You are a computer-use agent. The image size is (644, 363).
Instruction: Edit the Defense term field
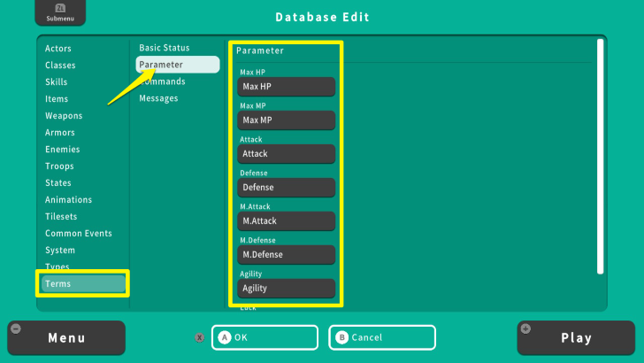[287, 188]
